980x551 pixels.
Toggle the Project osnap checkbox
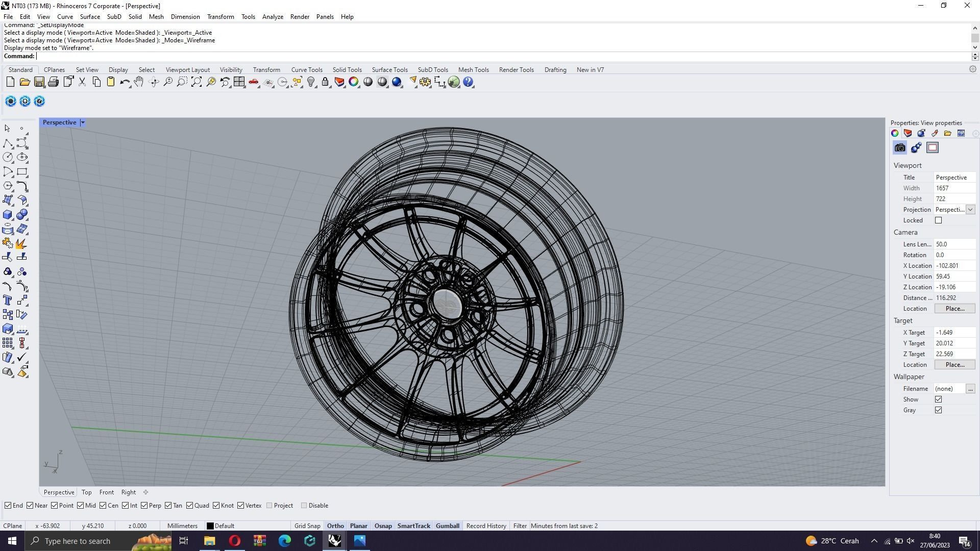point(269,506)
